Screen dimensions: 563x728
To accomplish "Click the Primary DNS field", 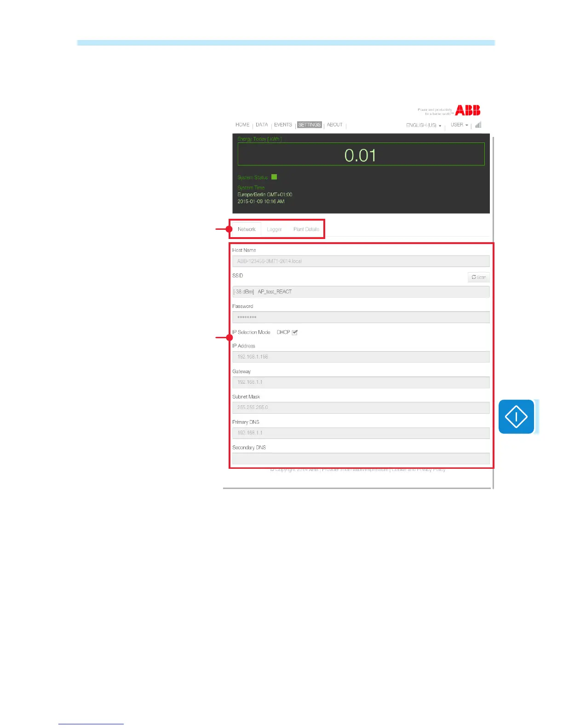I will coord(361,433).
